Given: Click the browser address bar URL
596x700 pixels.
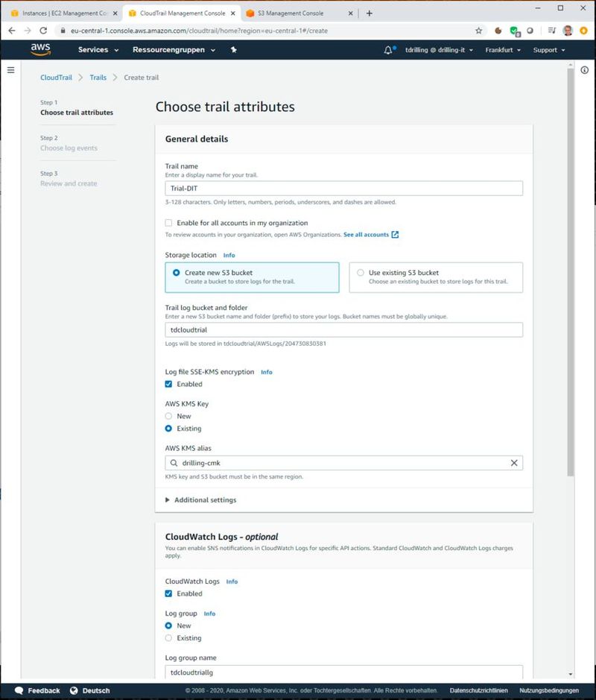Looking at the screenshot, I should pos(199,31).
